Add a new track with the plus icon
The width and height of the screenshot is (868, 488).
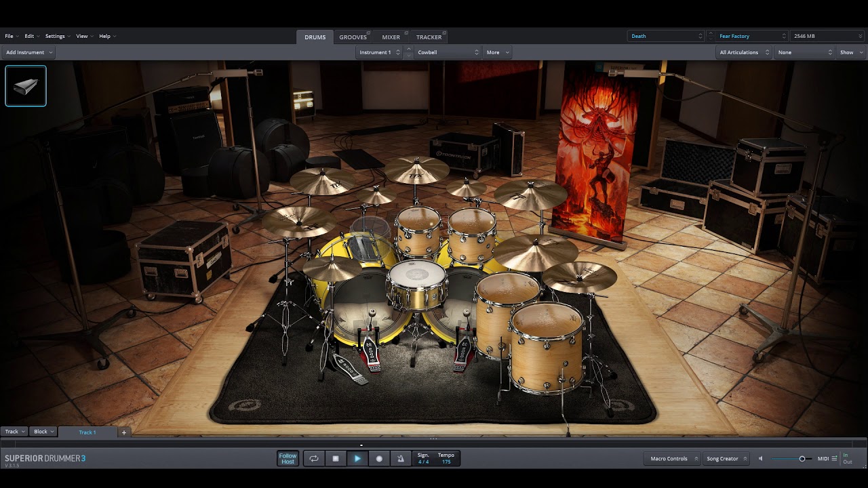[124, 432]
